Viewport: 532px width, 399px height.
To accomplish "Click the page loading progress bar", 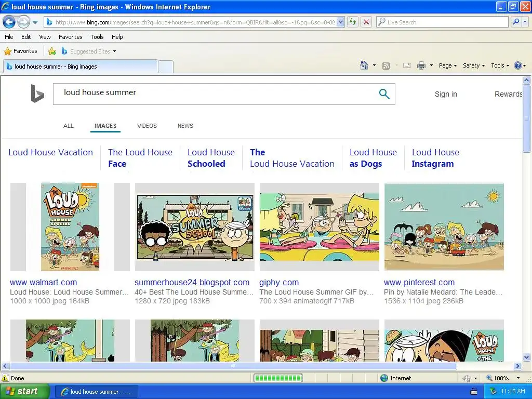I will coord(278,378).
